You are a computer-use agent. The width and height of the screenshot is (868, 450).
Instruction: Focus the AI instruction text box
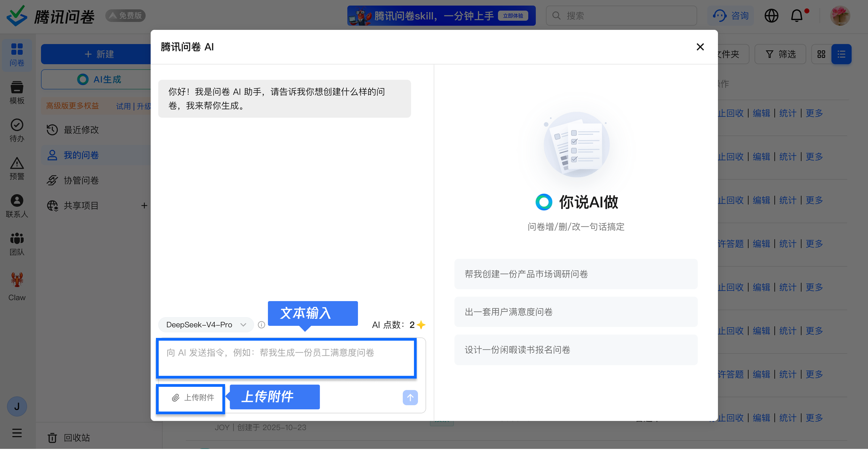(x=286, y=358)
